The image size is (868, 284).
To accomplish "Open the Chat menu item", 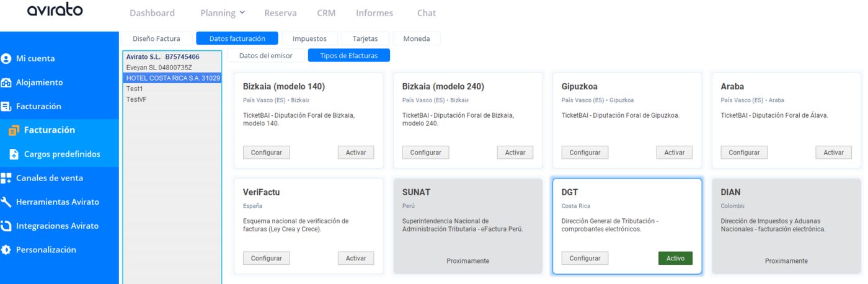I will tap(426, 12).
